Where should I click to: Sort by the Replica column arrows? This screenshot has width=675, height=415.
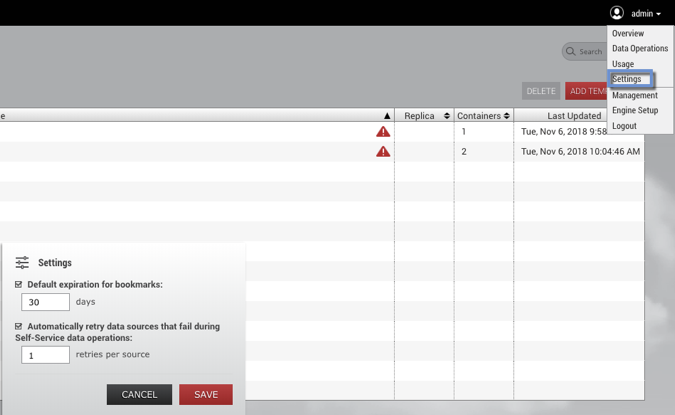coord(447,116)
